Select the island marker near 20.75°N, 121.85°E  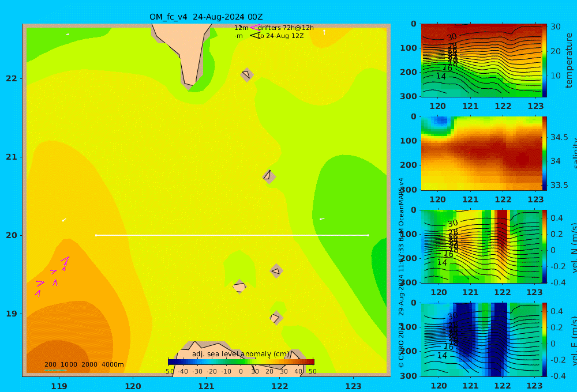pos(269,176)
